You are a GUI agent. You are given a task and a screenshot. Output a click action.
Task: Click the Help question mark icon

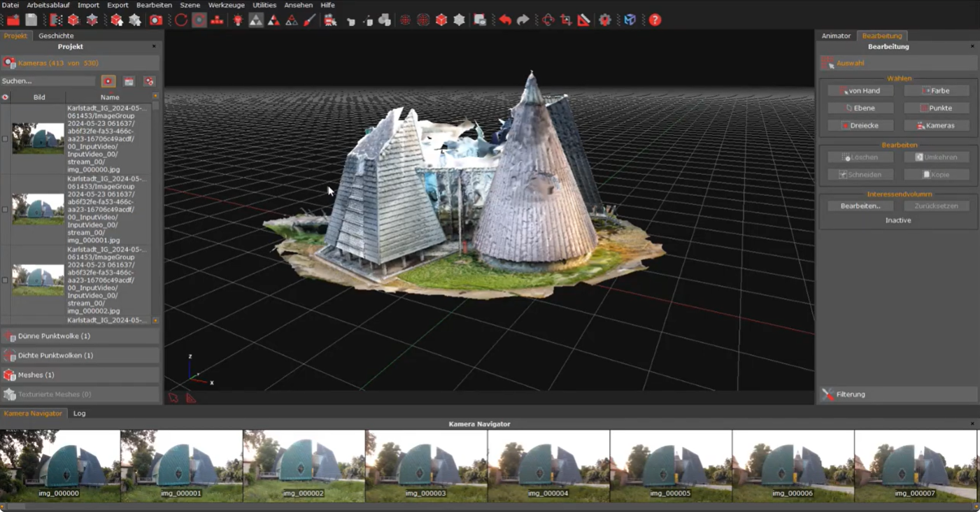(x=655, y=20)
